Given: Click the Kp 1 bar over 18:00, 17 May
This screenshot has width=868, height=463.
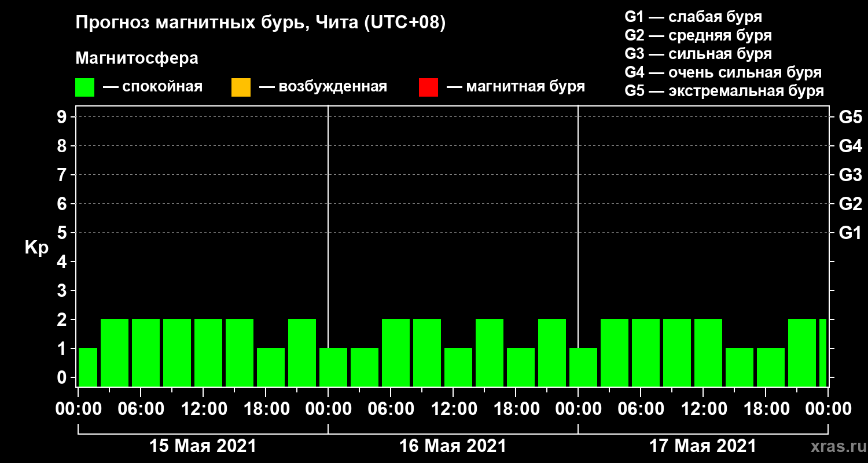Looking at the screenshot, I should click(x=771, y=367).
